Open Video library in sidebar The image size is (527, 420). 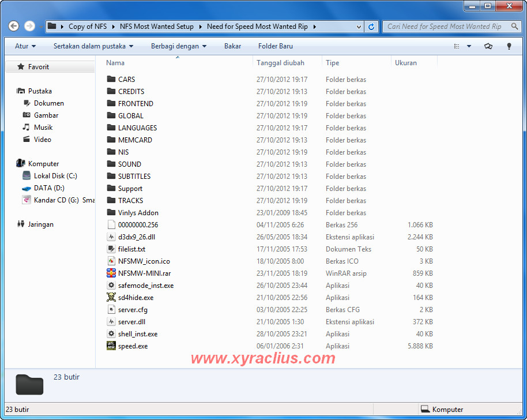(42, 139)
